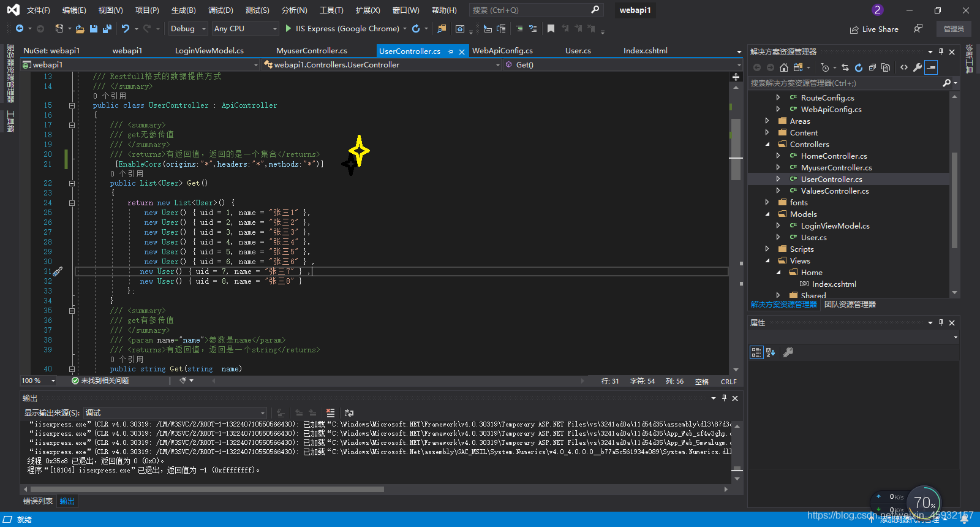Switch to the 错误列表 tab

pyautogui.click(x=38, y=501)
